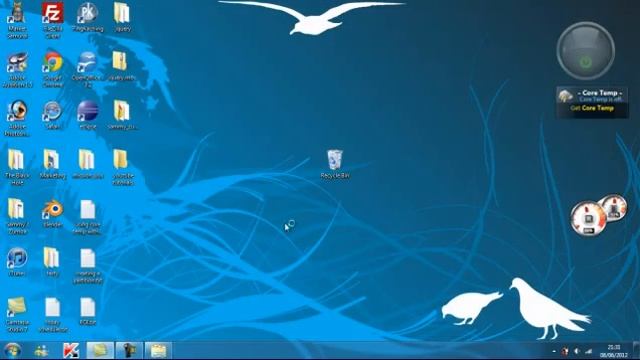This screenshot has width=640, height=360.
Task: Select the jquery folder in the top row
Action: pos(122,17)
